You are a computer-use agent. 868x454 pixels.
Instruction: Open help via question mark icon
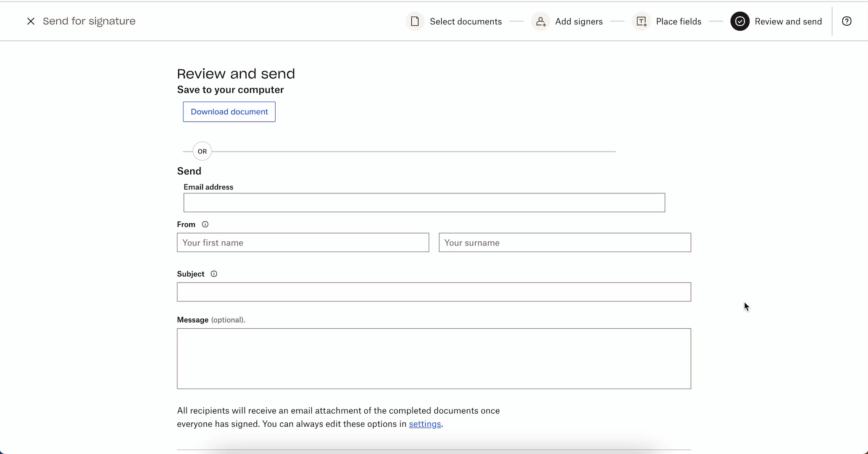(x=847, y=21)
